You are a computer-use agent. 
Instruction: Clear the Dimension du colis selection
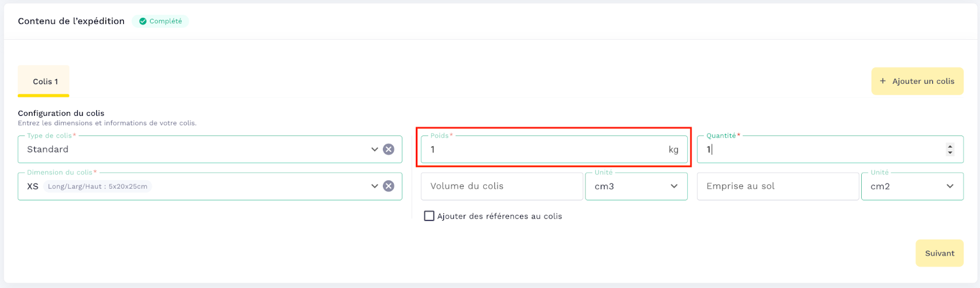[x=388, y=186]
